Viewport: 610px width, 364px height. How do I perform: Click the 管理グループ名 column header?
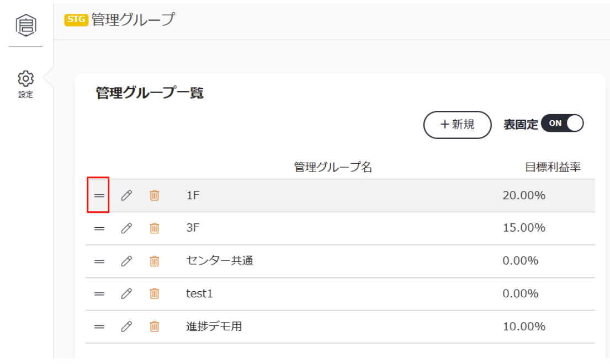coord(333,168)
